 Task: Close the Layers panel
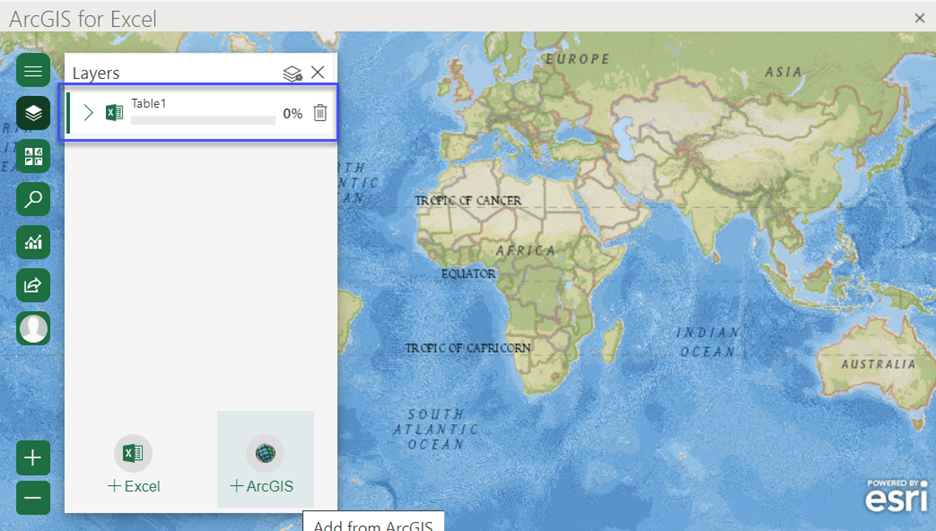(318, 72)
